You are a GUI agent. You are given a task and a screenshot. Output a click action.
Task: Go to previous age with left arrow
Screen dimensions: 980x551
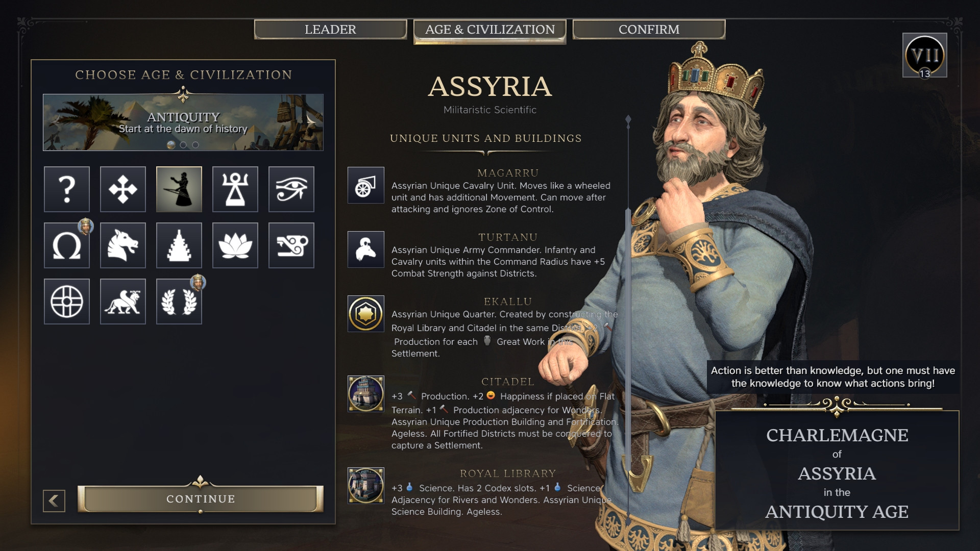click(x=56, y=121)
